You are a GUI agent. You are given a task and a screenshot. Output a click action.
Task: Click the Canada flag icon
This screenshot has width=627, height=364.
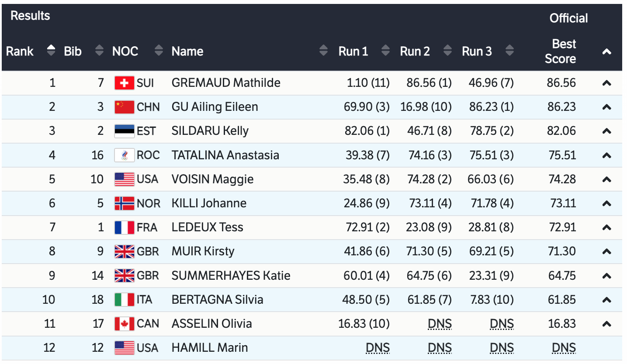[124, 324]
